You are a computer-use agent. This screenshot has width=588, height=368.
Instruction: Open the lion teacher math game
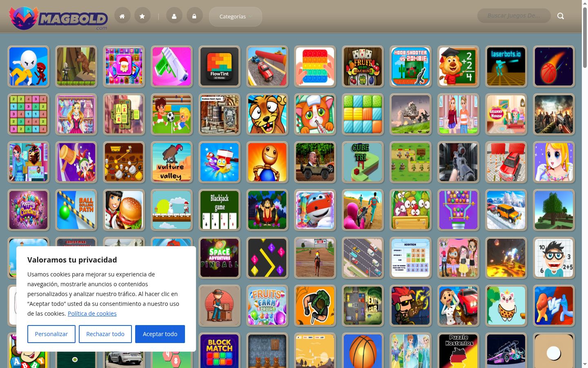click(x=459, y=66)
